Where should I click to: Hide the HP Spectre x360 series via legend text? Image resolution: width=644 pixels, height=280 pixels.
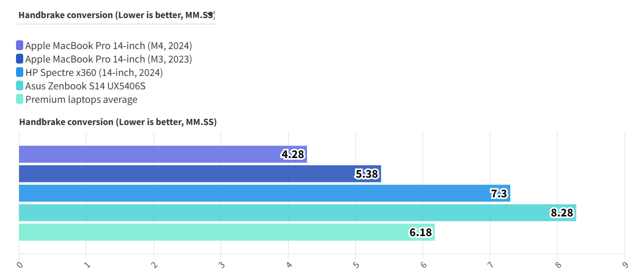(94, 72)
